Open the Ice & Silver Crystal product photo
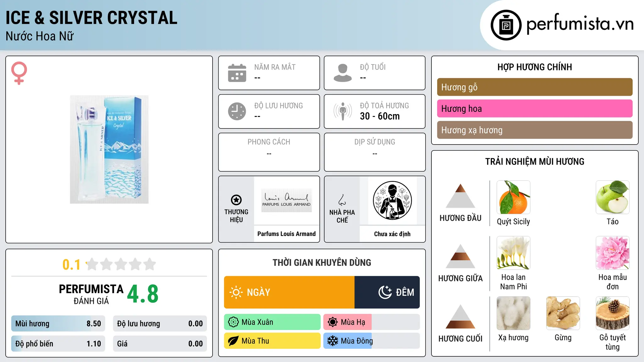Screen dimensions: 644x362 (x=109, y=150)
